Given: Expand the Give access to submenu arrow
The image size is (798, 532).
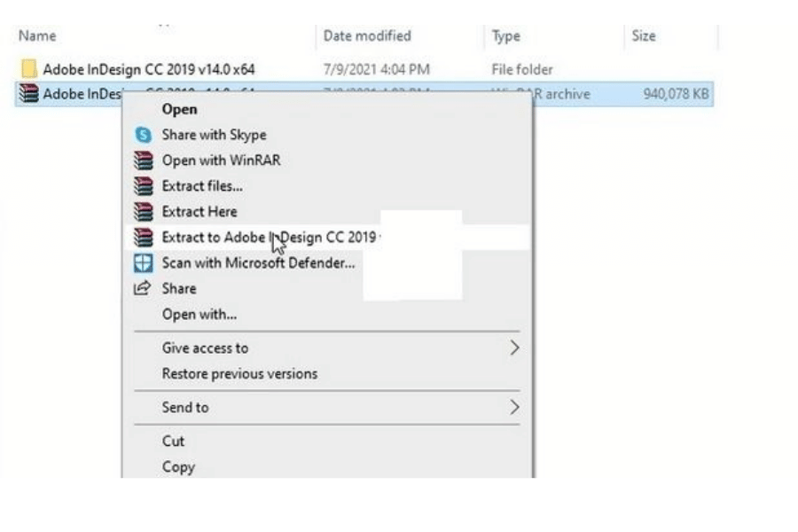Looking at the screenshot, I should pos(513,348).
